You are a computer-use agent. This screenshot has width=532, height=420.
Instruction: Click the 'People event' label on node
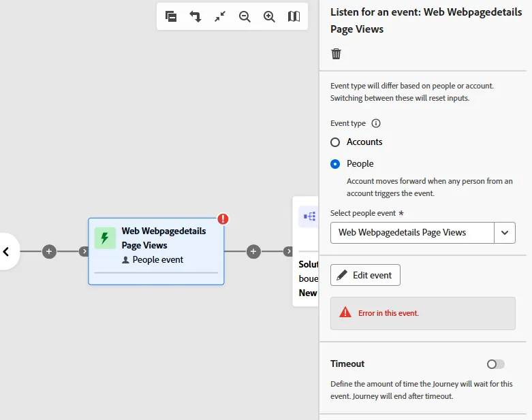click(158, 259)
